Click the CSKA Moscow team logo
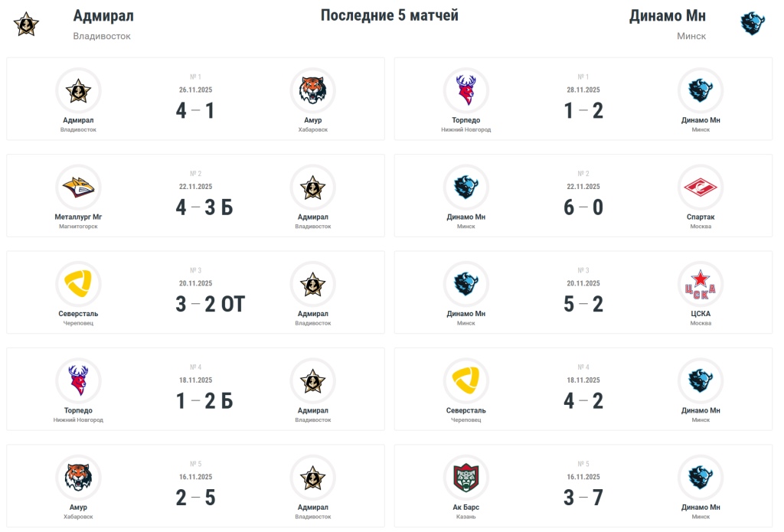The height and width of the screenshot is (532, 784). [701, 284]
